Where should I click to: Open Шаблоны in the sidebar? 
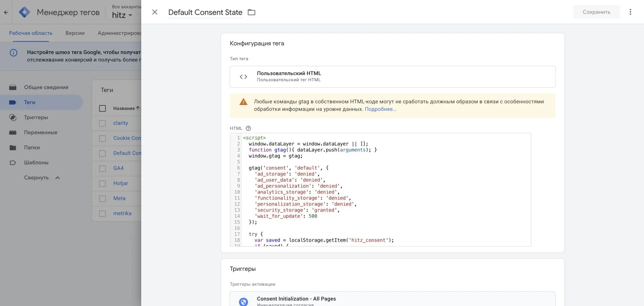point(41,163)
